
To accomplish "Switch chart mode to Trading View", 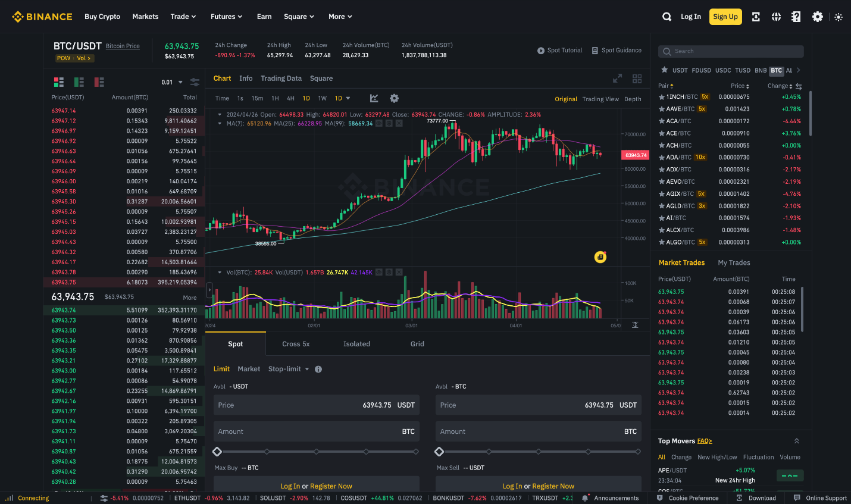I will point(600,99).
